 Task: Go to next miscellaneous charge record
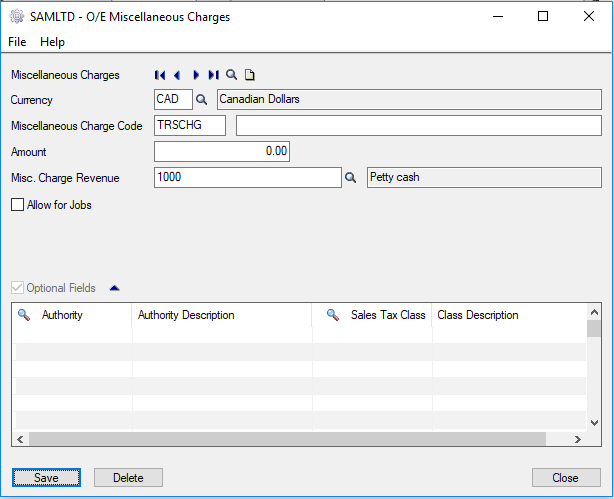click(196, 75)
